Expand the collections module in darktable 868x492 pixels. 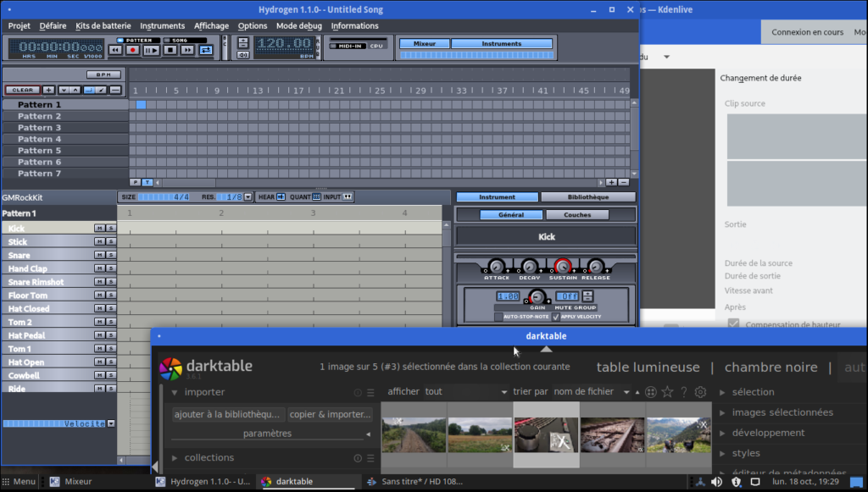tap(209, 458)
